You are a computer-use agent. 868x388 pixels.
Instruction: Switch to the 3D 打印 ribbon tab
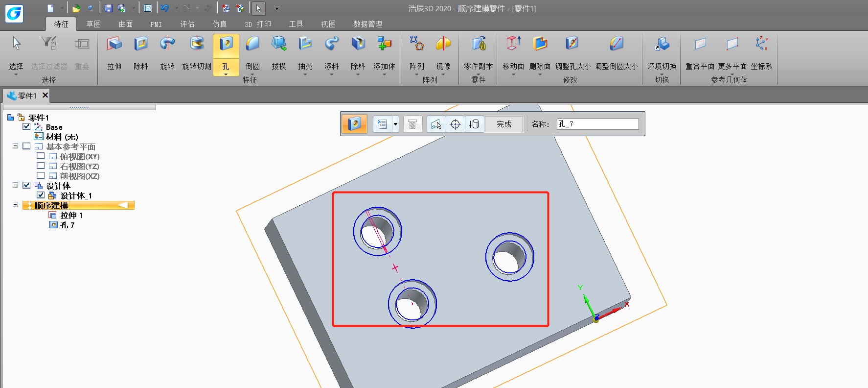(258, 24)
